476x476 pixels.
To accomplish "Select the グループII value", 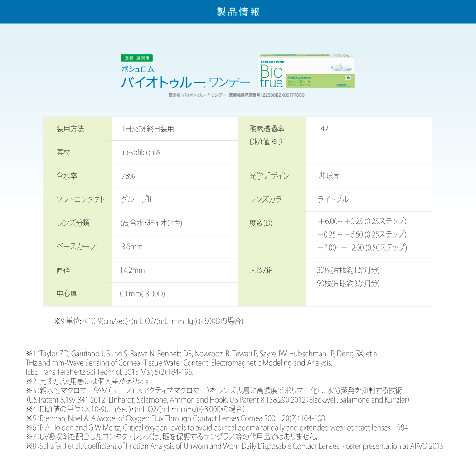I will pos(136,199).
